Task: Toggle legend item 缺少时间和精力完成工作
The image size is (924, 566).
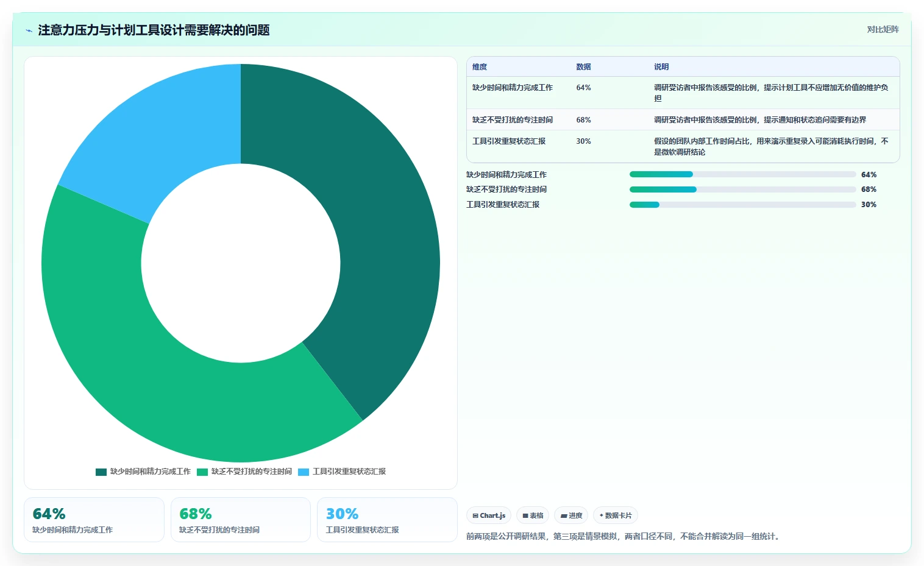Action: (x=143, y=472)
